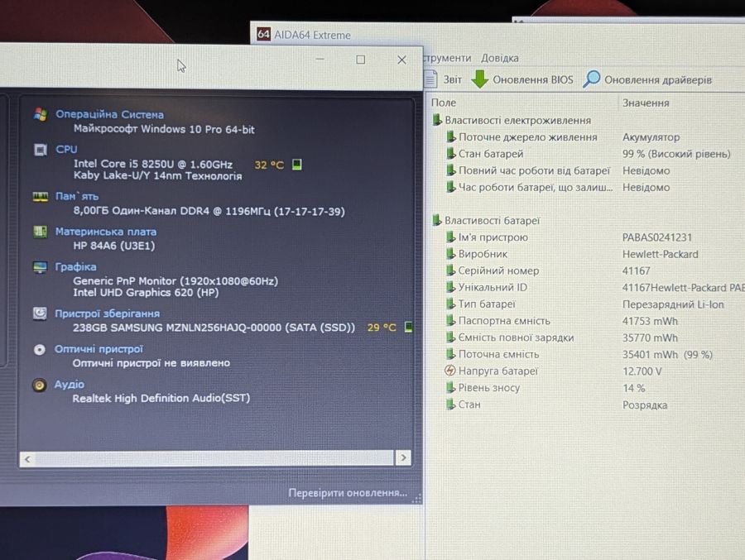Select the 41753 mWh design capacity value
The image size is (745, 560).
point(650,321)
